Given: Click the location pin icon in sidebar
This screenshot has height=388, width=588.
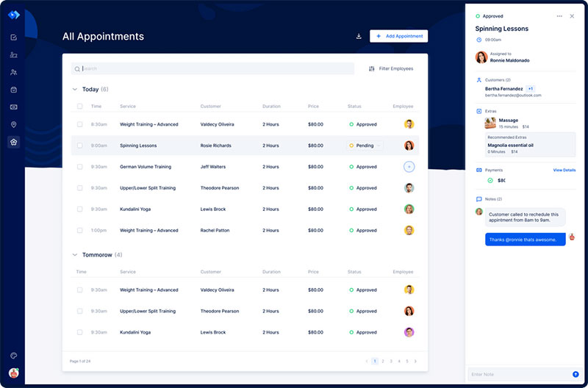Looking at the screenshot, I should 13,124.
